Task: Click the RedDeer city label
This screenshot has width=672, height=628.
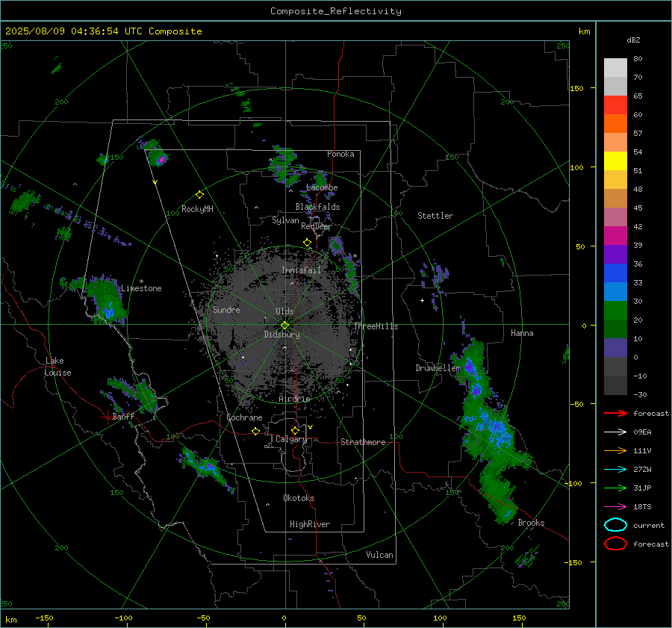Action: tap(317, 226)
